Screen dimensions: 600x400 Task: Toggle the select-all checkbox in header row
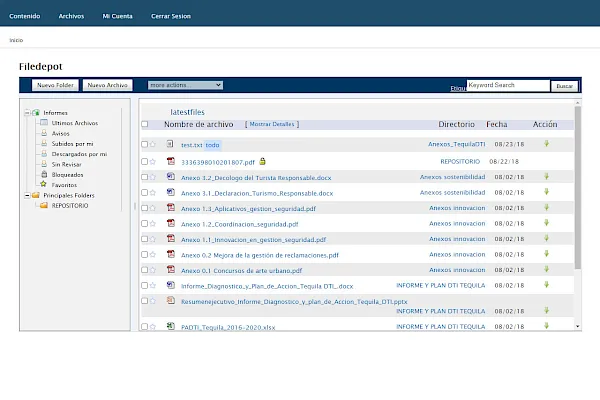click(x=145, y=124)
